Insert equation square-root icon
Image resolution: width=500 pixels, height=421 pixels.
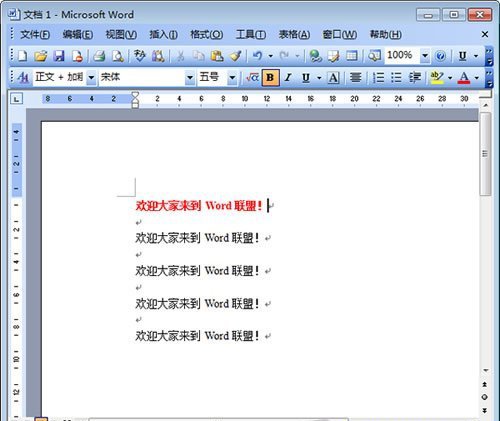[252, 78]
